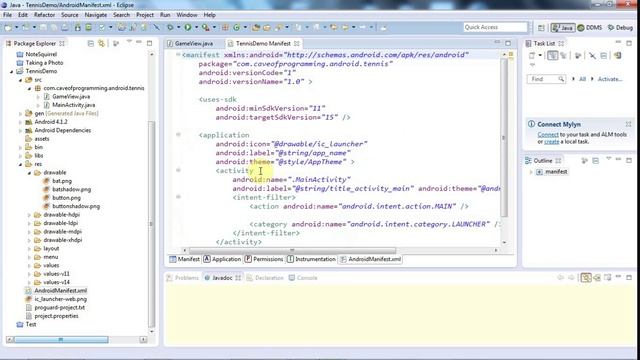Open the Navigate menu
The width and height of the screenshot is (640, 360).
point(96,15)
